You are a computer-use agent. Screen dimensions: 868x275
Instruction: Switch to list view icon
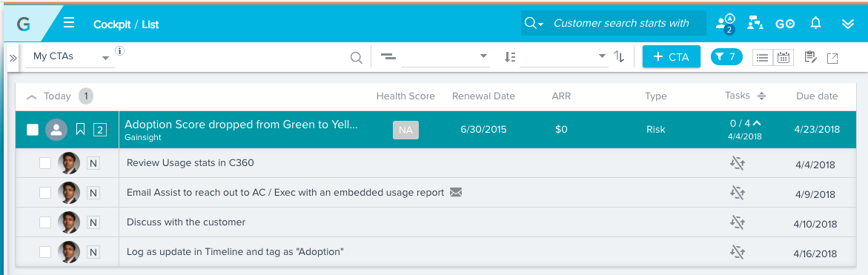[x=762, y=57]
